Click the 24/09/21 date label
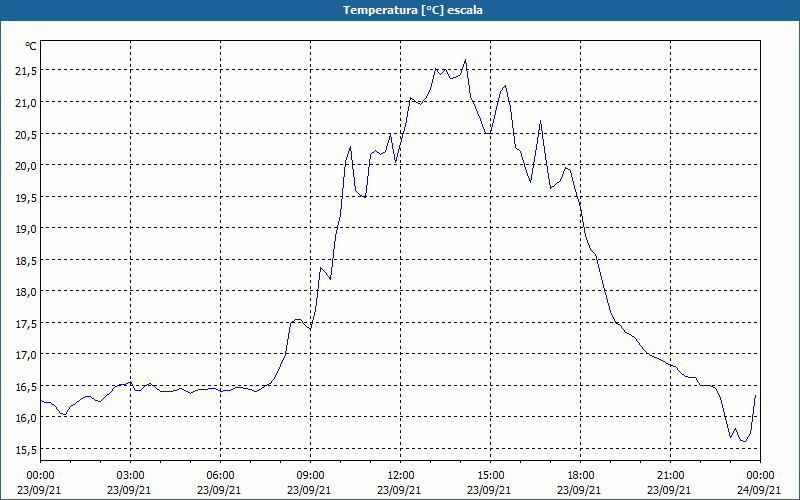Screen dimensions: 800x500 (759, 490)
